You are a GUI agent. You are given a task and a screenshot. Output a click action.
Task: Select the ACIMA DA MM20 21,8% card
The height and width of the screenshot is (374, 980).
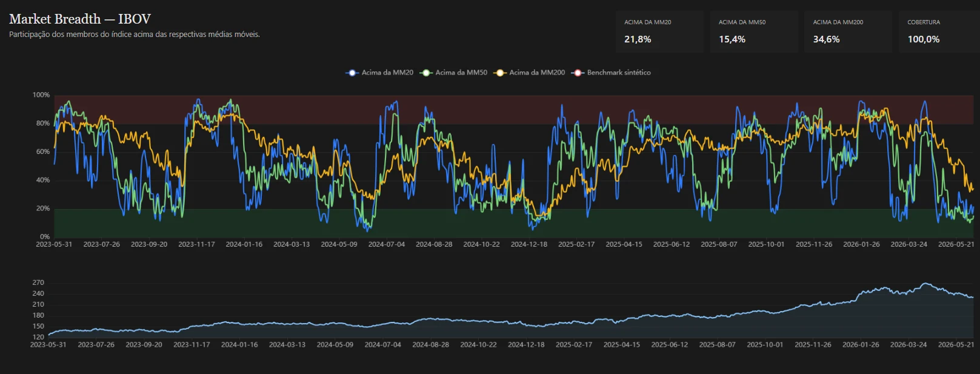pos(659,32)
